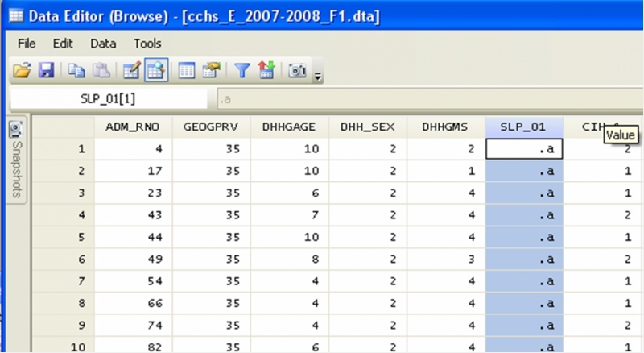Click the Save floppy disk icon
This screenshot has width=644, height=353.
coord(45,71)
